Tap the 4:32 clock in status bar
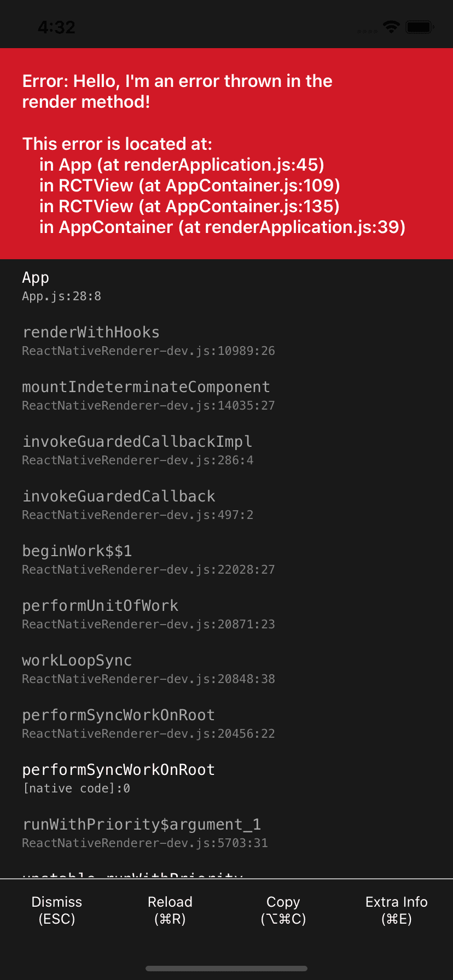 coord(56,27)
